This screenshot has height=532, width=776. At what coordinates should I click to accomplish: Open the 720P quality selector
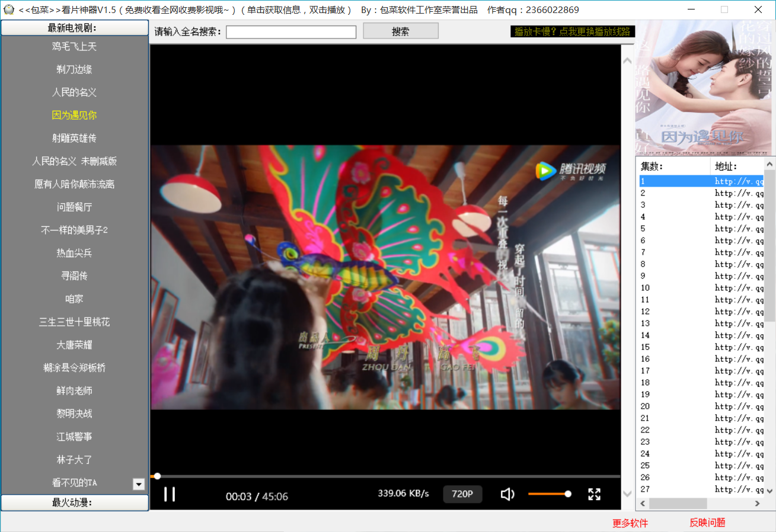(462, 494)
